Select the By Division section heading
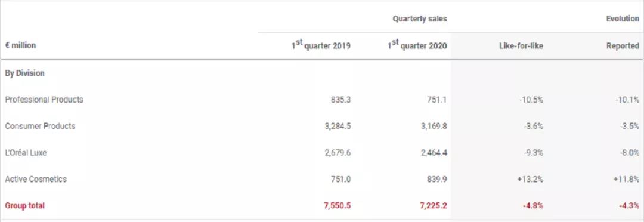The height and width of the screenshot is (222, 644). point(24,73)
